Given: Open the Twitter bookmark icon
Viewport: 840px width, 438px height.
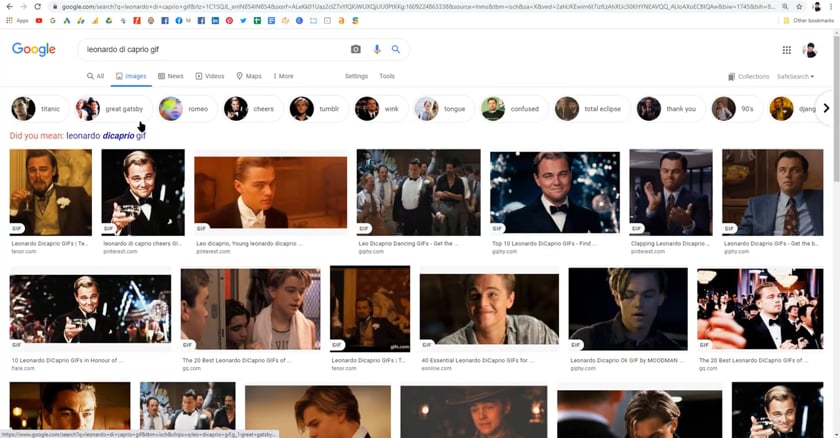Looking at the screenshot, I should [243, 20].
